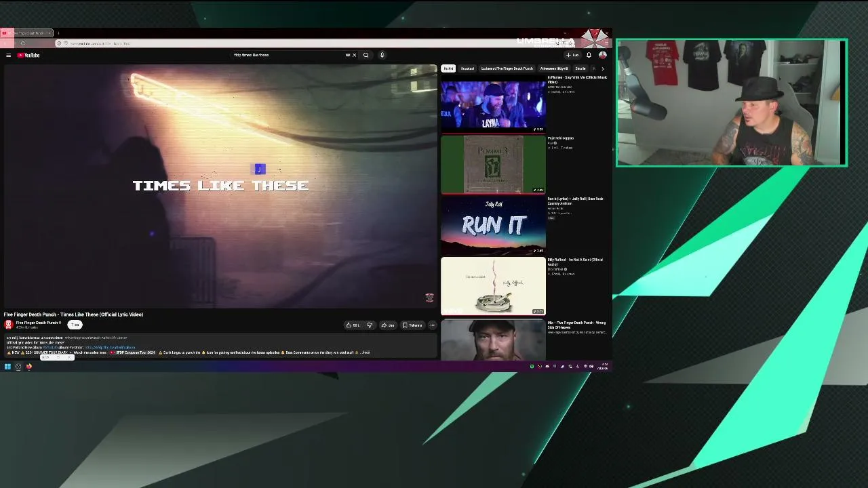
Task: Open the In Flames video thumbnail
Action: click(493, 104)
